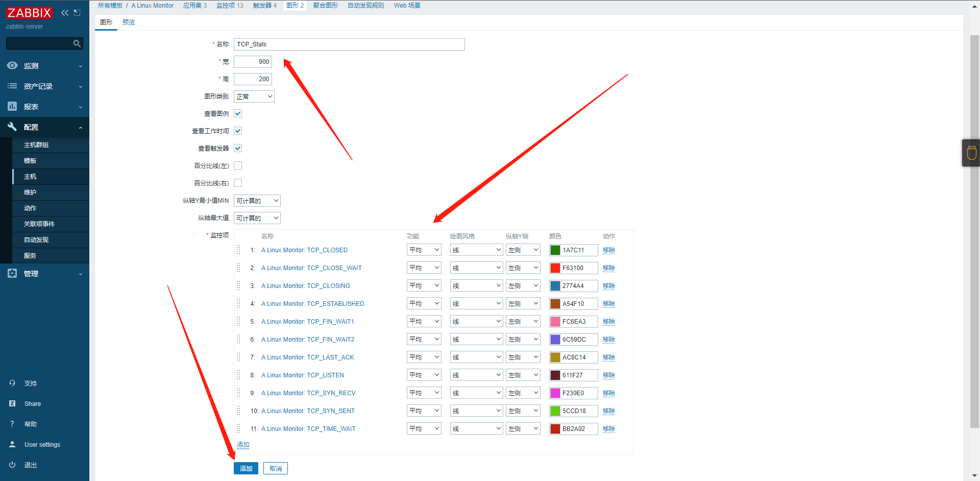Open the 纵轴最大值 dropdown
Image resolution: width=980 pixels, height=481 pixels.
pos(257,218)
